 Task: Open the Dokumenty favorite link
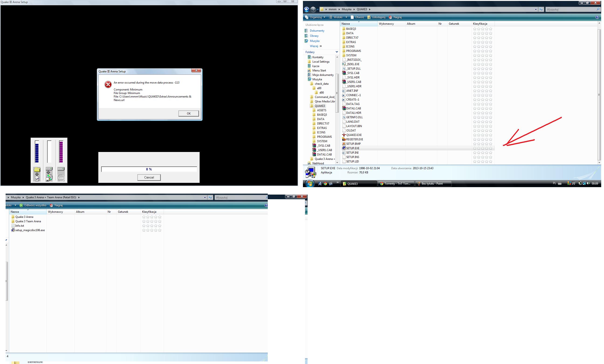pos(317,30)
